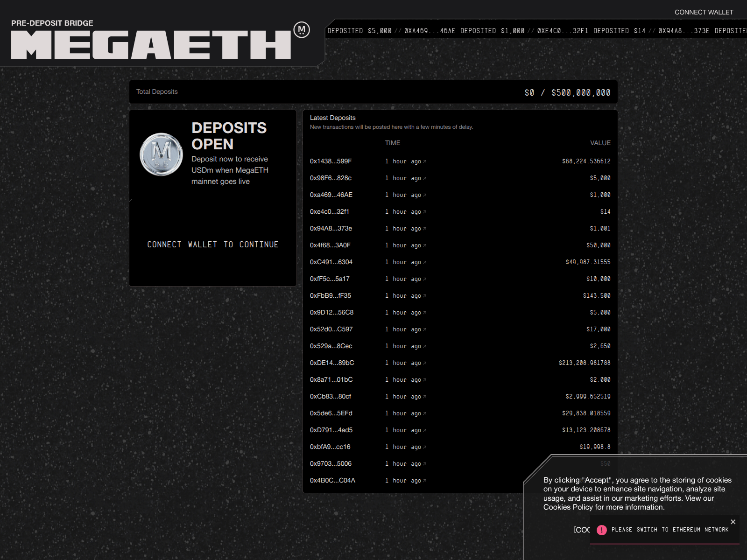The height and width of the screenshot is (560, 747).
Task: Click the VALUE column header
Action: (x=600, y=143)
